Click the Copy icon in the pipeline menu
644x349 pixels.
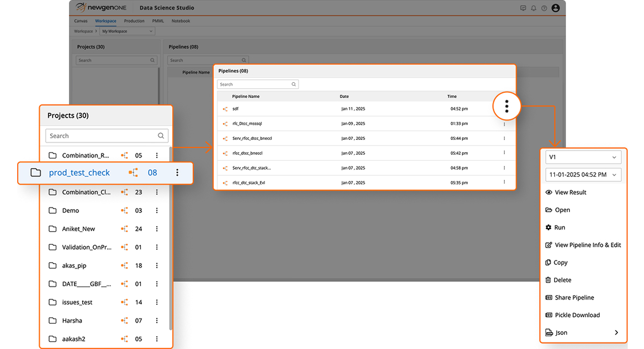click(548, 262)
